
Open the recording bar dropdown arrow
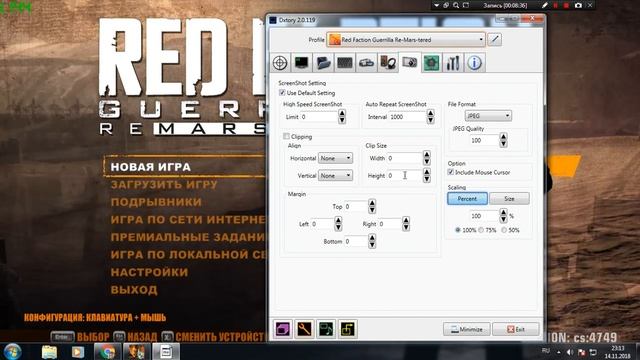(436, 5)
